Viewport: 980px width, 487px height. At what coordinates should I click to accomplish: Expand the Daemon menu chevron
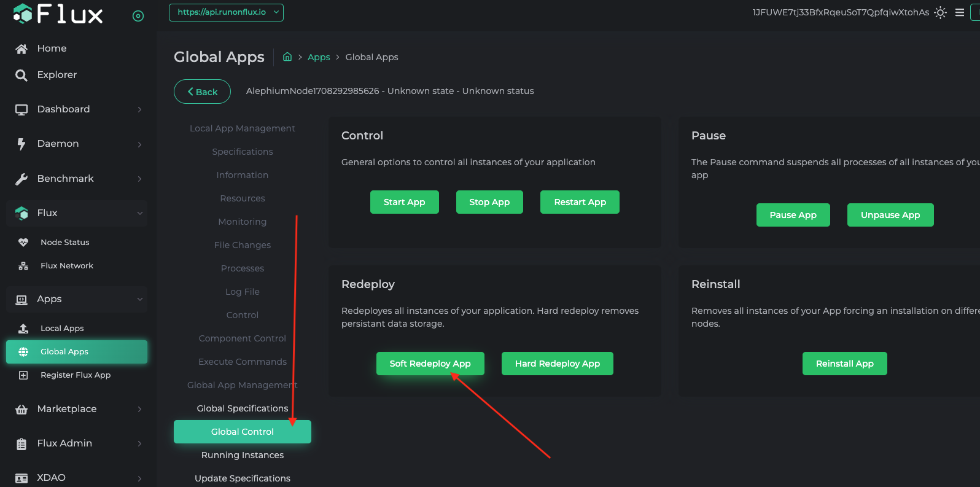tap(139, 144)
